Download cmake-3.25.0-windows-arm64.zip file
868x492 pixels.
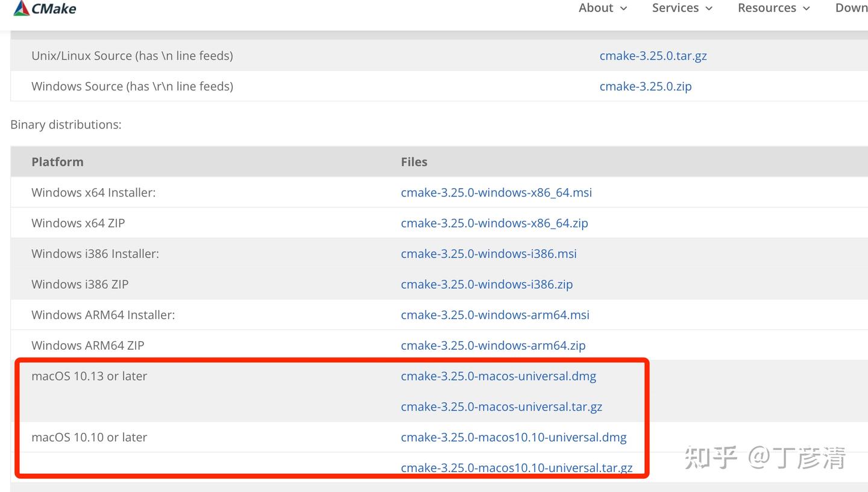493,345
